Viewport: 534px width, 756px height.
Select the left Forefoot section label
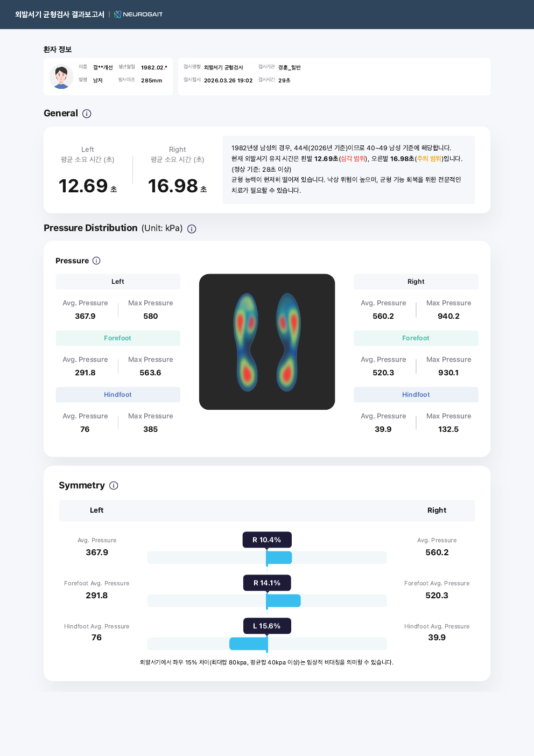118,338
